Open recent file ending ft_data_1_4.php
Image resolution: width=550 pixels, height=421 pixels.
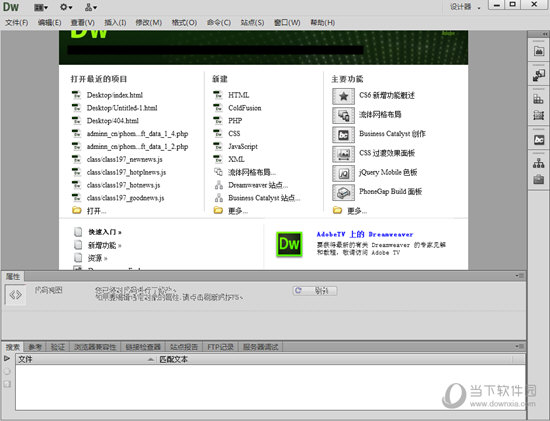pyautogui.click(x=138, y=134)
